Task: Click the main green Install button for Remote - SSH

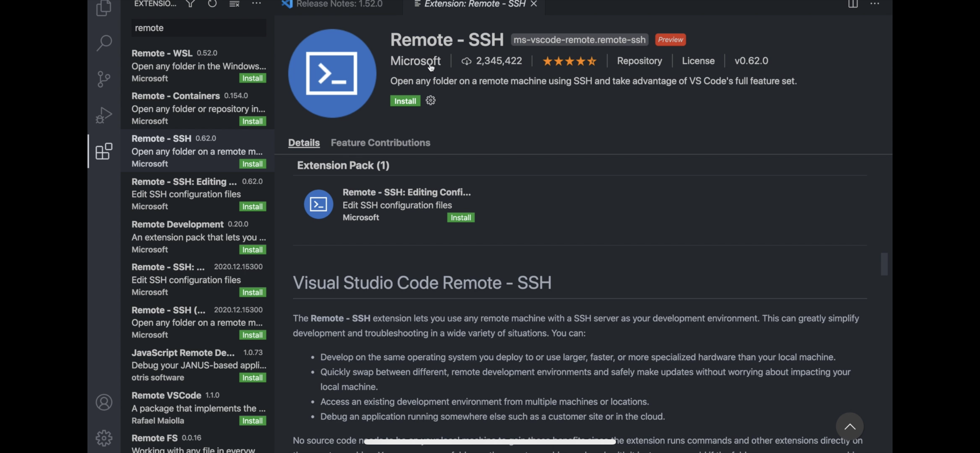Action: (x=405, y=101)
